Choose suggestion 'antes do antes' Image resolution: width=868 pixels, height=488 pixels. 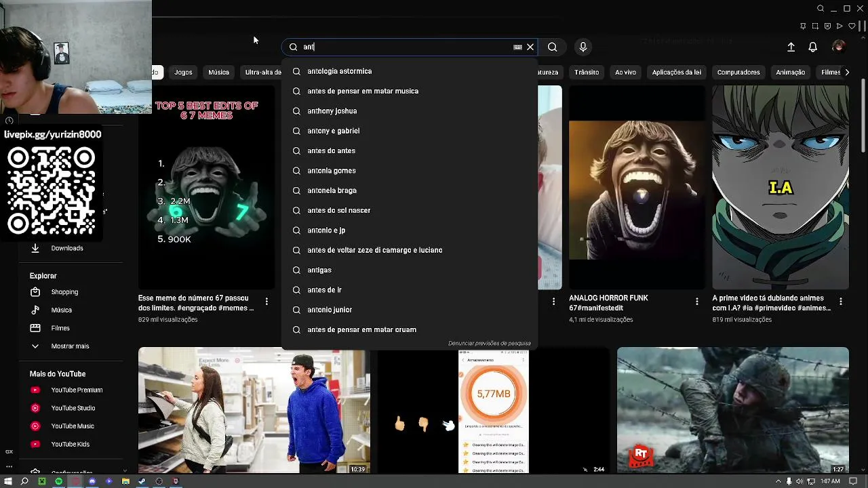(410, 150)
